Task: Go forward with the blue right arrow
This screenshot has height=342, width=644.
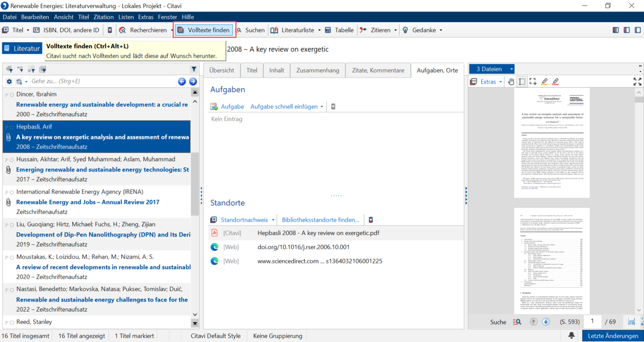Action: pos(193,81)
